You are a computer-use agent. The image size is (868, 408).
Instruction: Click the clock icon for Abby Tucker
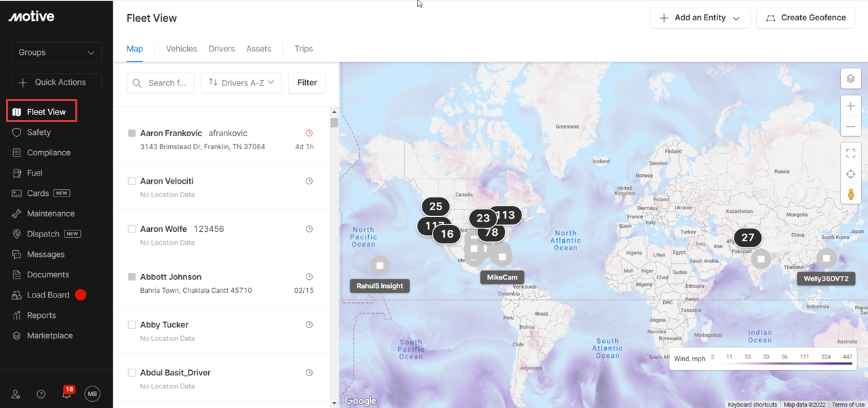pyautogui.click(x=309, y=325)
